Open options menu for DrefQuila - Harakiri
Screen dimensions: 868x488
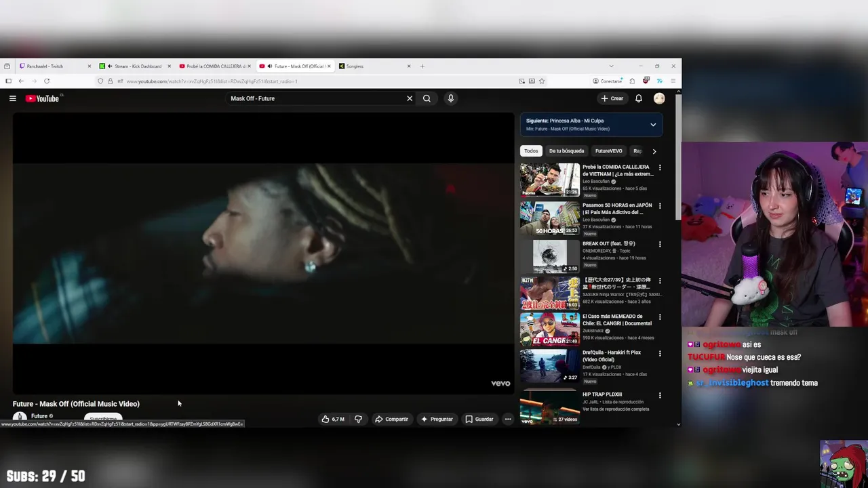(660, 354)
